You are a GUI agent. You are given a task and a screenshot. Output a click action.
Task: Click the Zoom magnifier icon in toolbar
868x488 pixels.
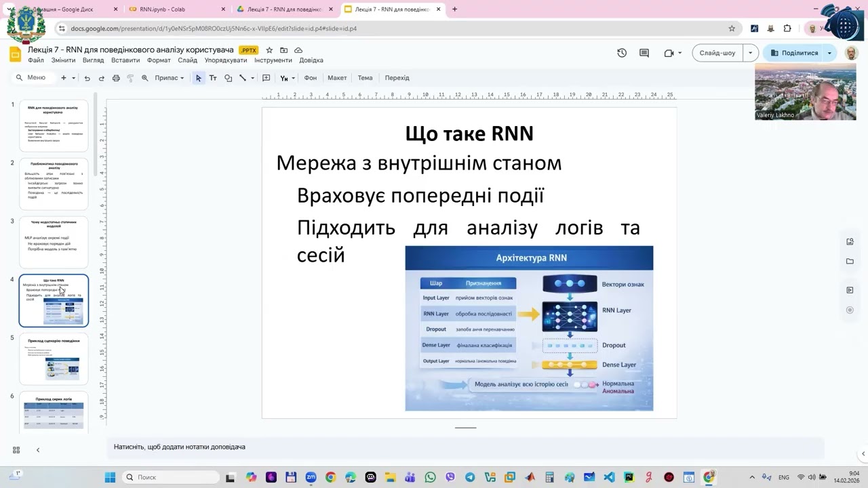(144, 78)
